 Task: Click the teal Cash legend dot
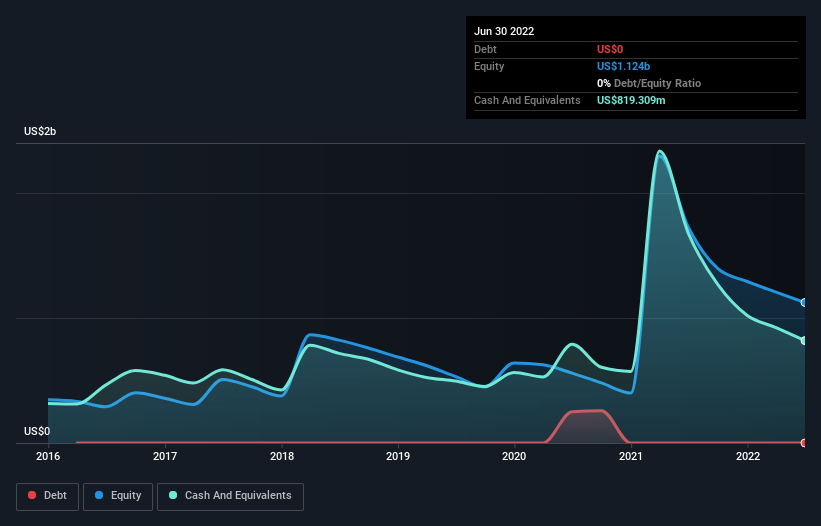(173, 495)
